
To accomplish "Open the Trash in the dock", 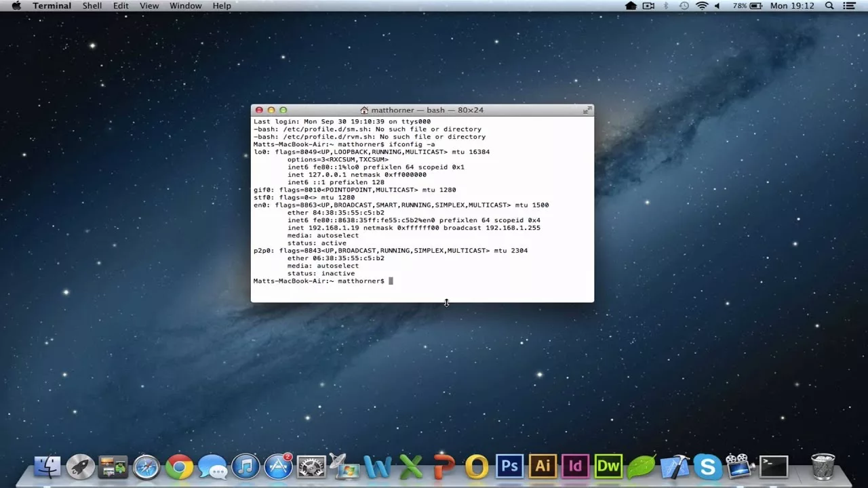I will [823, 466].
